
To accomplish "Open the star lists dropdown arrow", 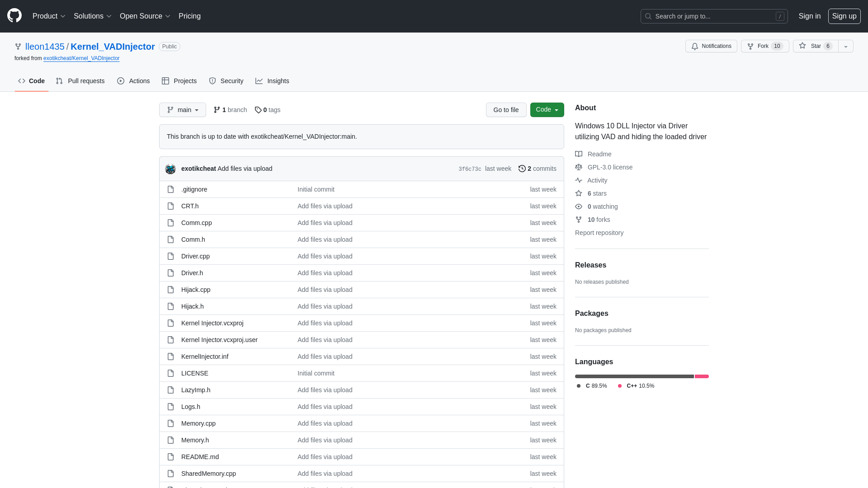I will pos(846,46).
